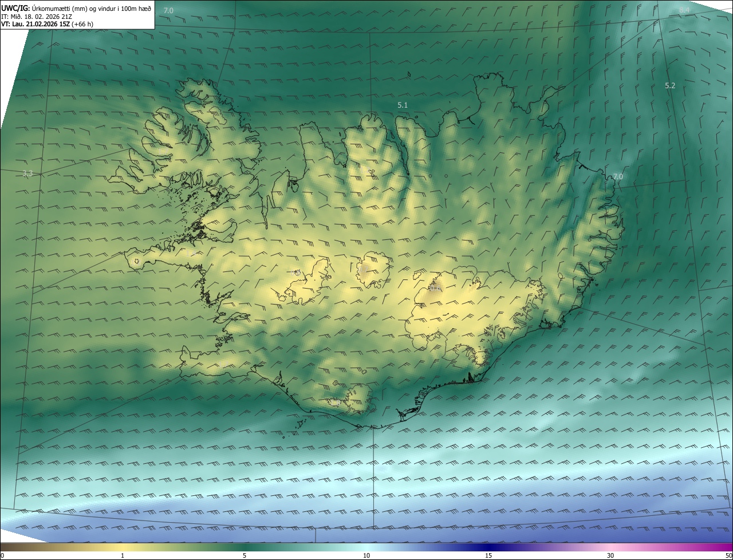733x560 pixels.
Task: Click the '1' tick label on color scale
Action: [x=123, y=555]
